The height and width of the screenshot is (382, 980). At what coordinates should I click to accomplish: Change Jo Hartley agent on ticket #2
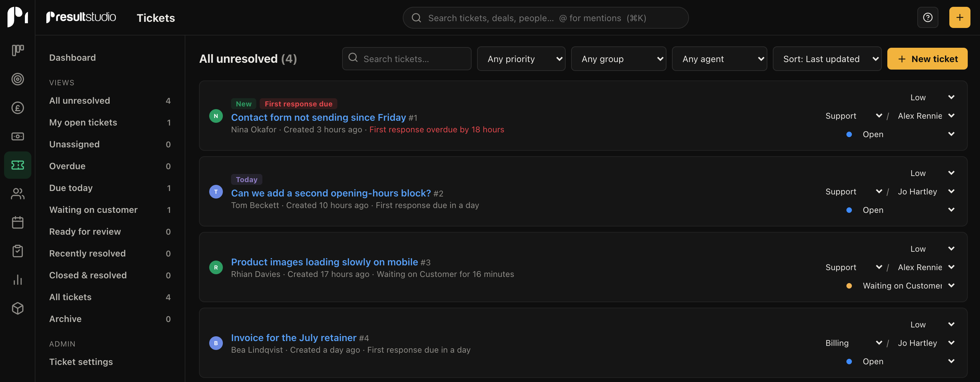point(926,192)
